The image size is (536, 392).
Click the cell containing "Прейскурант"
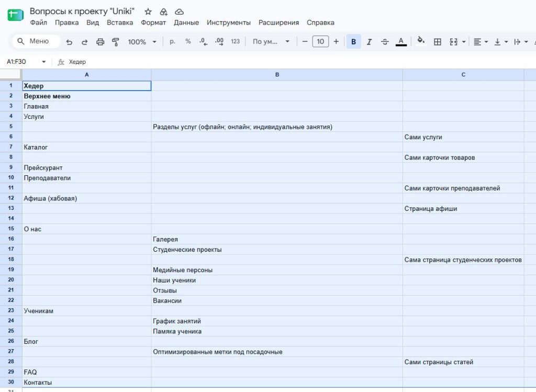(87, 167)
